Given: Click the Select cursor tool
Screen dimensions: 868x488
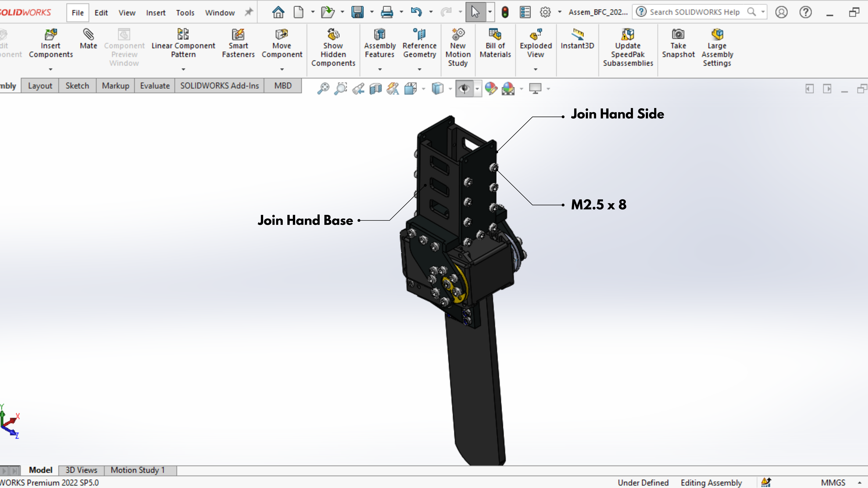Looking at the screenshot, I should coord(475,12).
